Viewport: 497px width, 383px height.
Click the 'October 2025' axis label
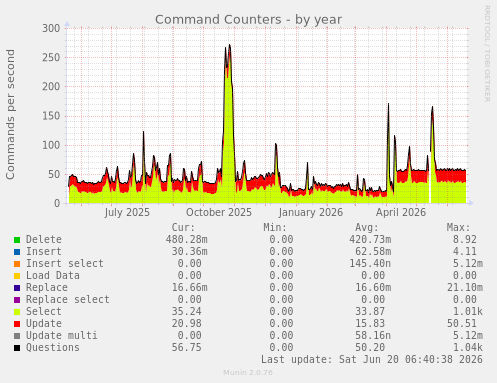(x=219, y=212)
